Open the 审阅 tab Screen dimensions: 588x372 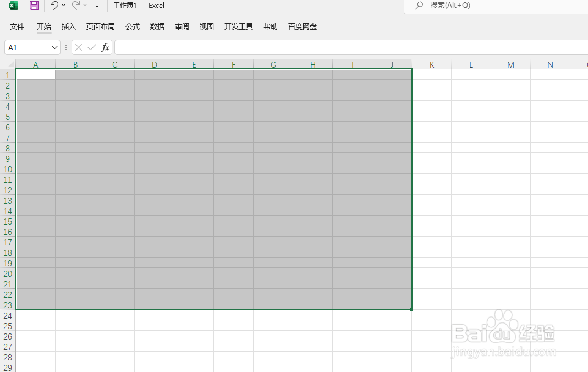coord(182,26)
